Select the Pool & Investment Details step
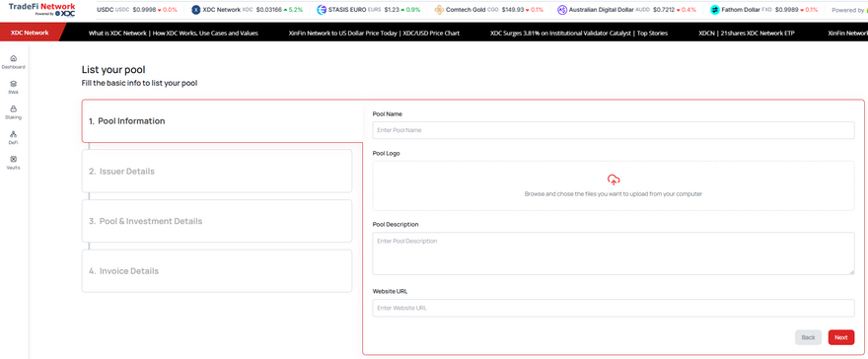Viewport: 868px width, 359px height. (x=217, y=221)
